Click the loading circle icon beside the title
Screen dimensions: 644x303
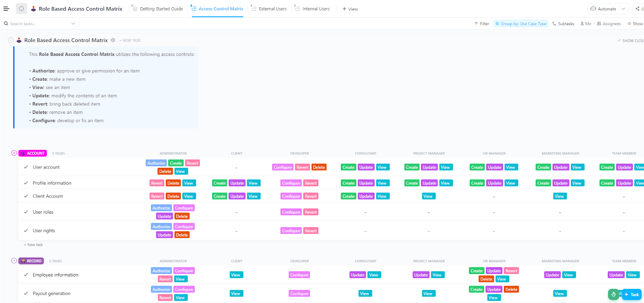tap(21, 8)
